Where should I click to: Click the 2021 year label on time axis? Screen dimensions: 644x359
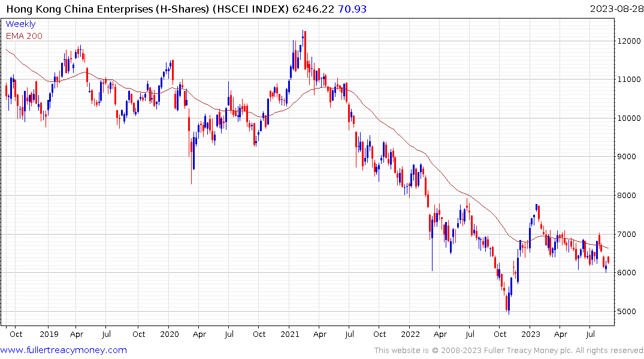(x=290, y=334)
